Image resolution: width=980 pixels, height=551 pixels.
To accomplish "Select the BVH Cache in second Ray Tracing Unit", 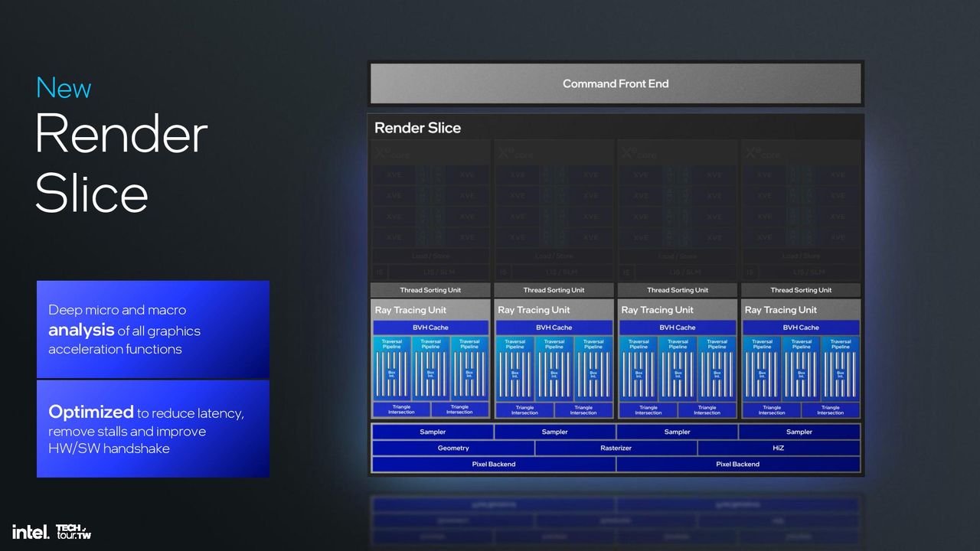I will [x=554, y=328].
